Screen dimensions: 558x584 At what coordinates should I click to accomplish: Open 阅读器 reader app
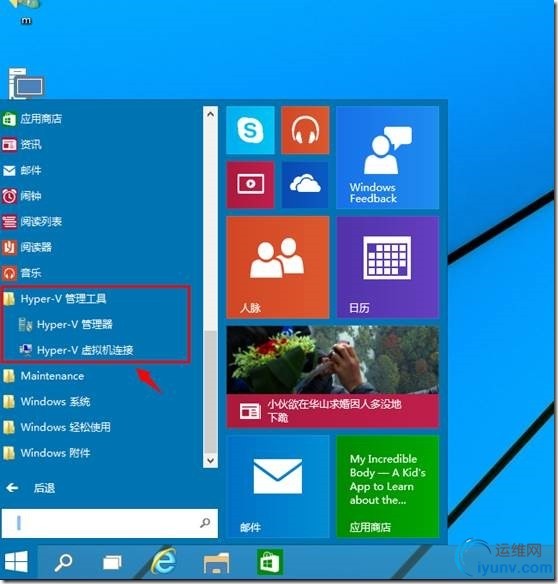click(x=28, y=247)
